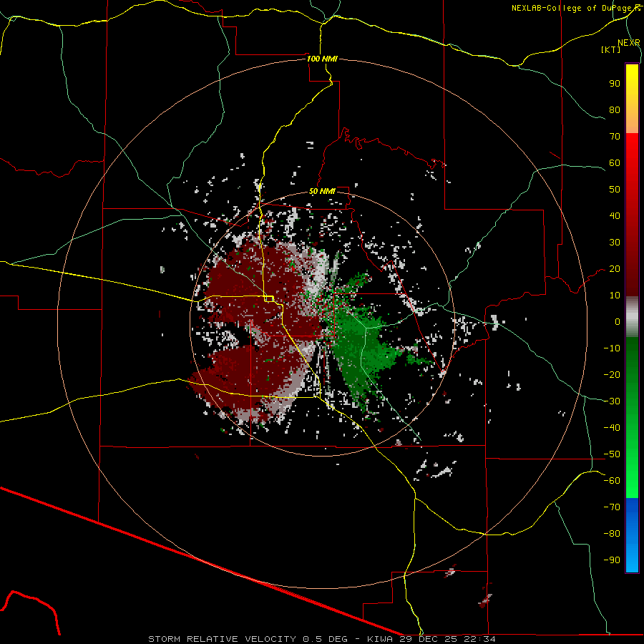Click the 60 value on velocity scale

[615, 162]
